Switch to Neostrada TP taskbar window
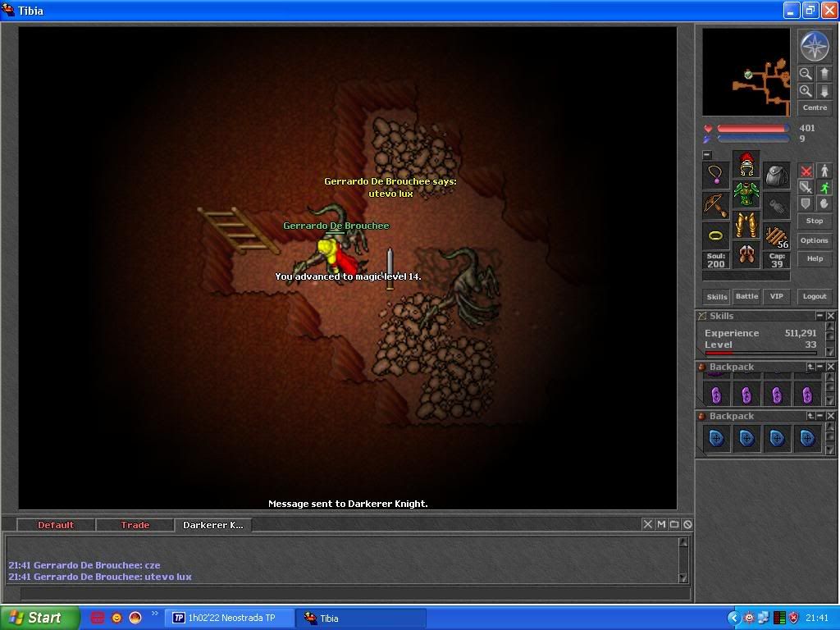 (x=229, y=618)
